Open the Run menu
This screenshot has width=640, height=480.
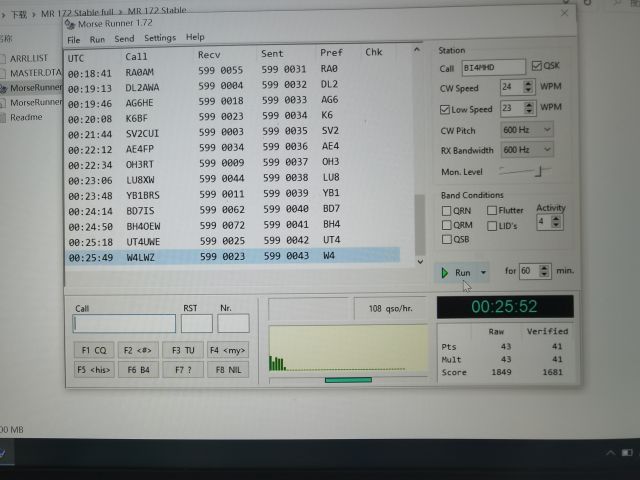pyautogui.click(x=97, y=40)
